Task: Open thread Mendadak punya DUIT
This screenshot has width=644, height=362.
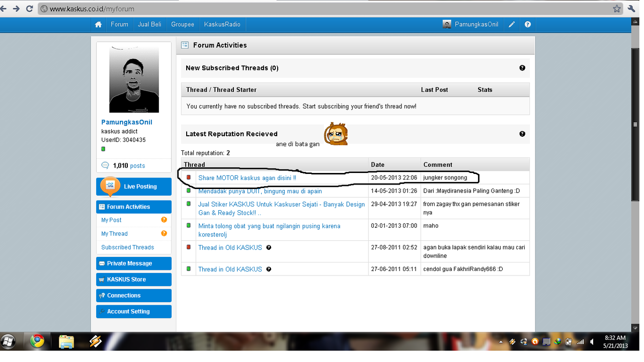Action: pos(260,191)
